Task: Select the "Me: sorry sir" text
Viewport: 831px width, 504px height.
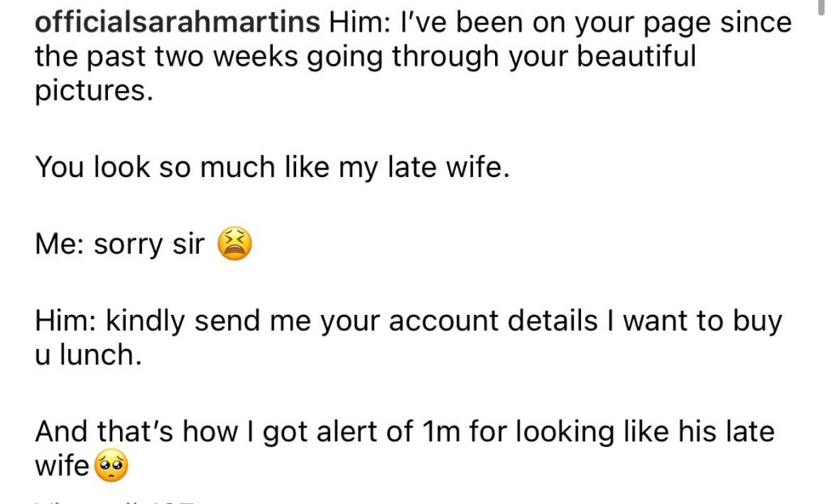Action: coord(119,244)
